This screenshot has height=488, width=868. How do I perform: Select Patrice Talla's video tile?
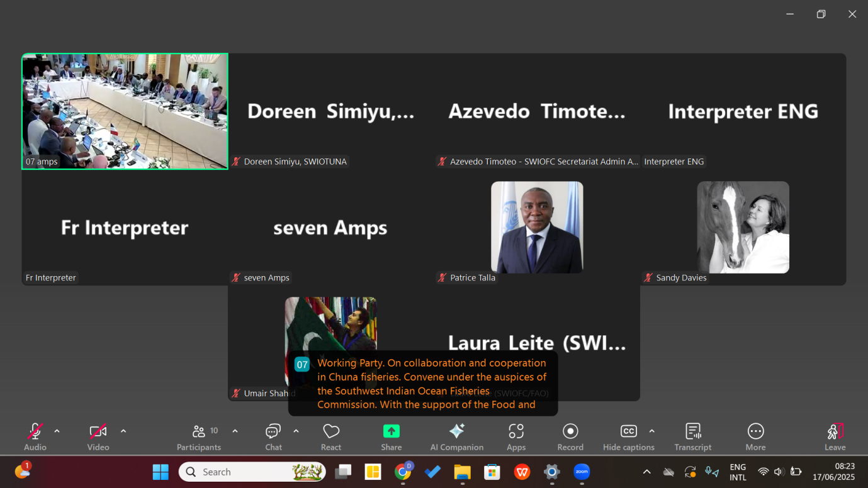point(537,228)
